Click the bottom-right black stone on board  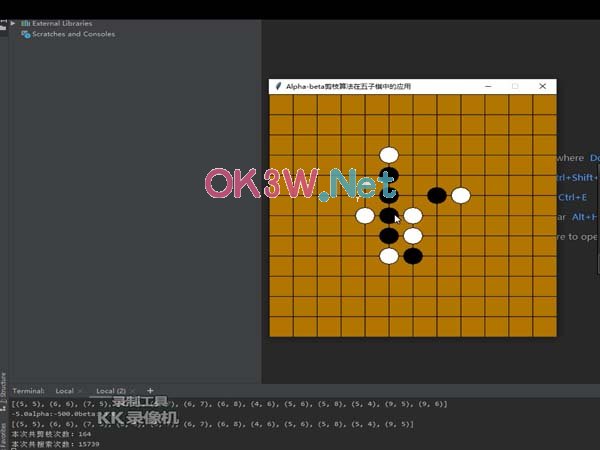click(x=412, y=256)
